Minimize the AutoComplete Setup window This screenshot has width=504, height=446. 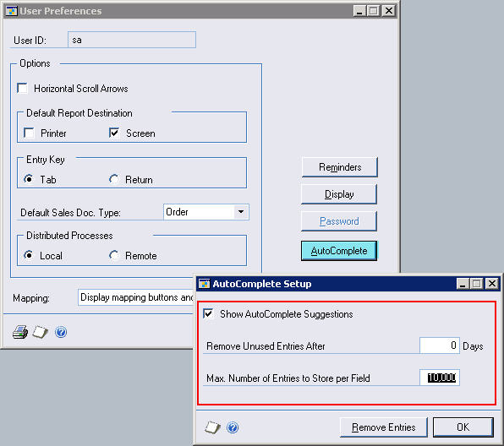463,284
